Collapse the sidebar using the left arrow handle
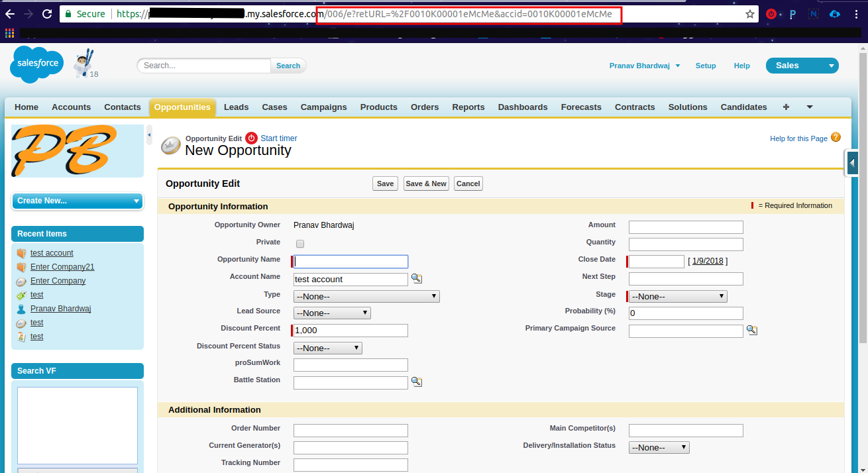 pos(149,135)
